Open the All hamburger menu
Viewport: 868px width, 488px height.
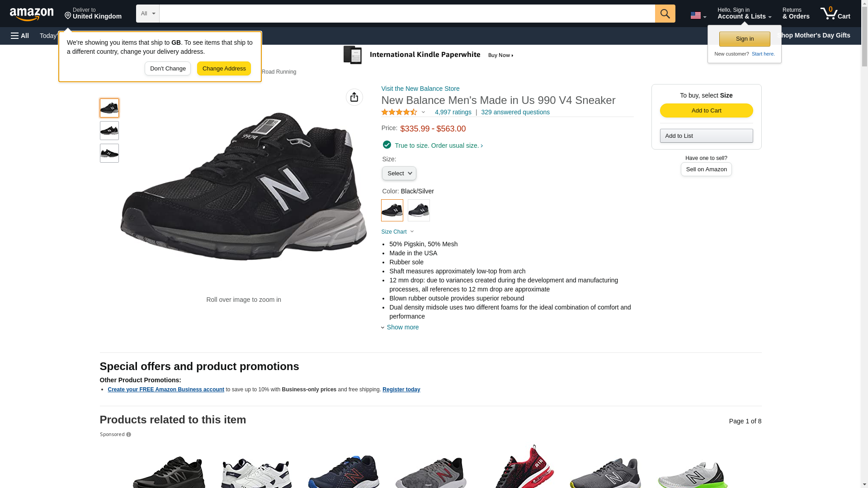20,36
